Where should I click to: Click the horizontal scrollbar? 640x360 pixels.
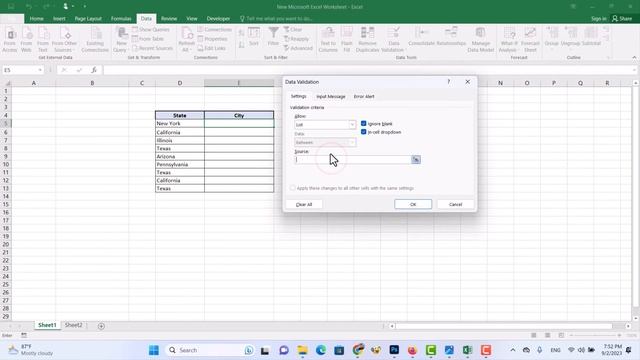(x=504, y=326)
